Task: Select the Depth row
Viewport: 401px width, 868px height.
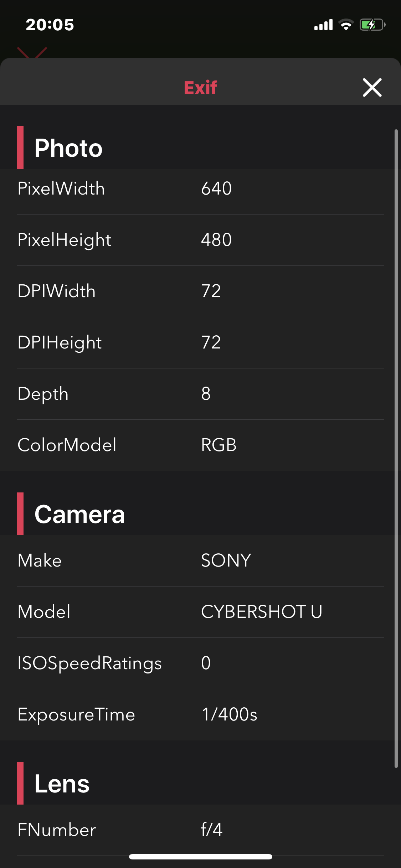Action: [x=200, y=394]
